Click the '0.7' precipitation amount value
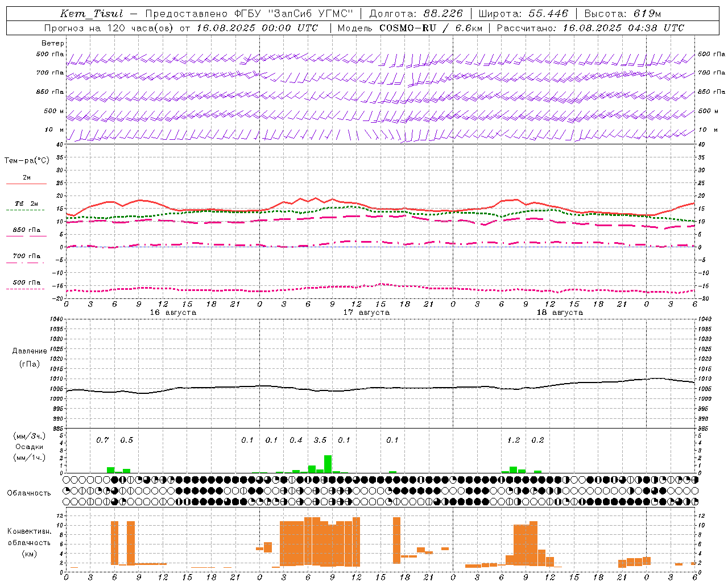728x582 pixels. [x=102, y=440]
